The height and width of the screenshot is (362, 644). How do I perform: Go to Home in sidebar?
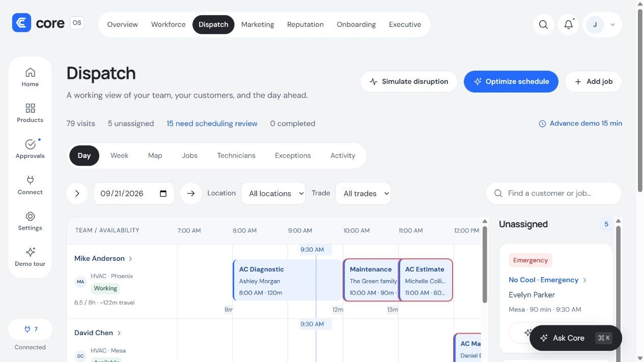pyautogui.click(x=30, y=77)
